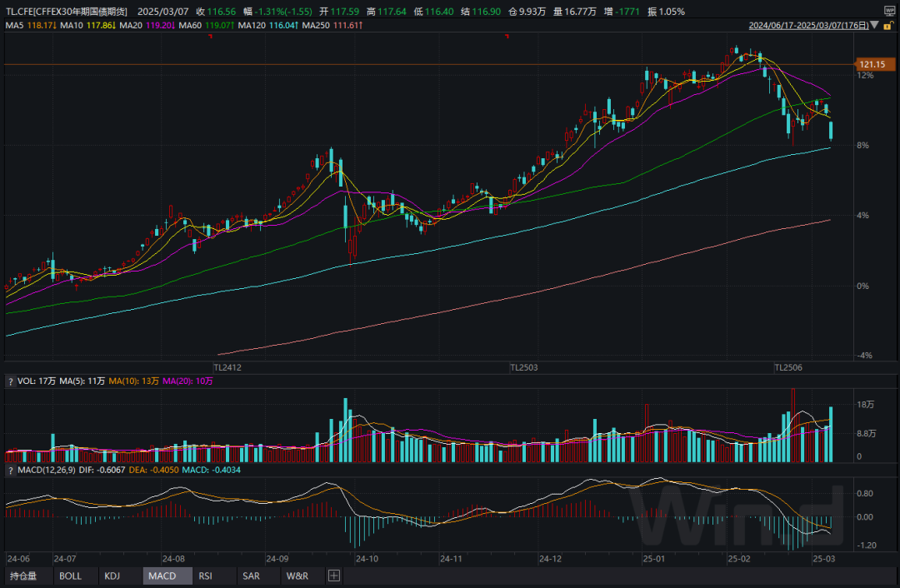The height and width of the screenshot is (588, 900).
Task: Select the MACD indicator tab
Action: tap(162, 576)
